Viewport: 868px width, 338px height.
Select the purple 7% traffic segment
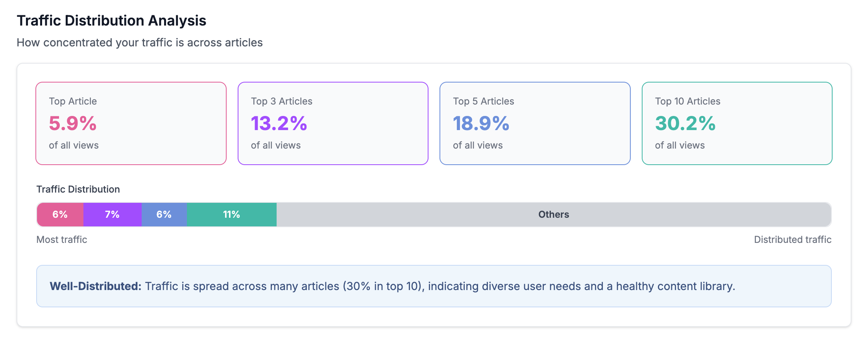click(x=112, y=215)
